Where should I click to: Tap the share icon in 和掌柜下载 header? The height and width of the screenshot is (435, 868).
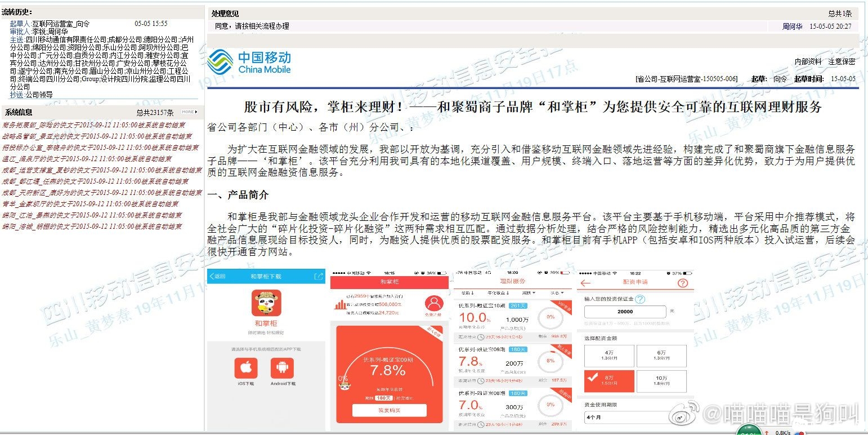click(x=319, y=277)
